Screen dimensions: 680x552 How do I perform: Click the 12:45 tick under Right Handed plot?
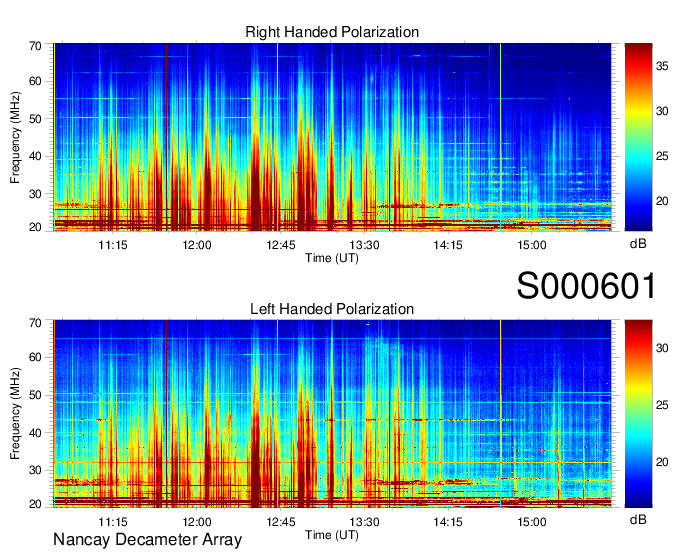[281, 245]
